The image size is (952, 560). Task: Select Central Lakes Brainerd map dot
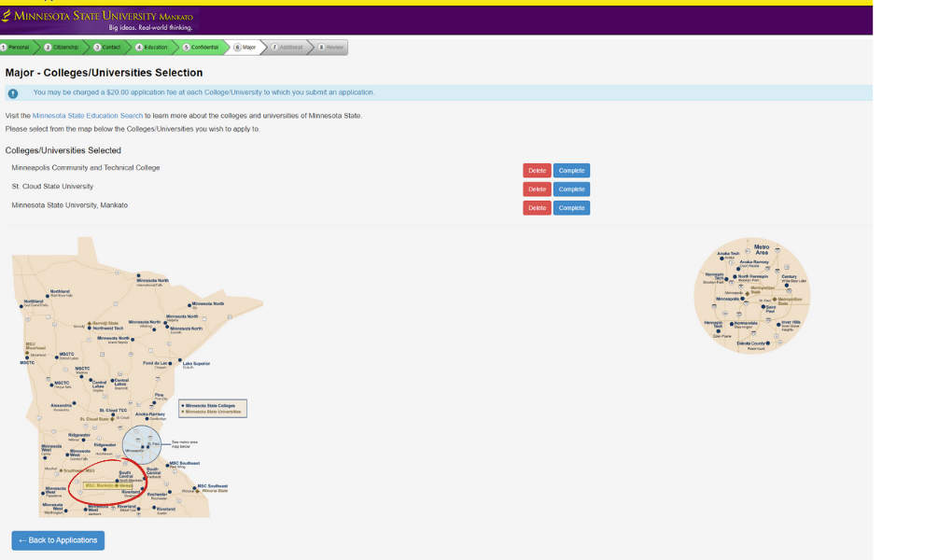pos(112,380)
